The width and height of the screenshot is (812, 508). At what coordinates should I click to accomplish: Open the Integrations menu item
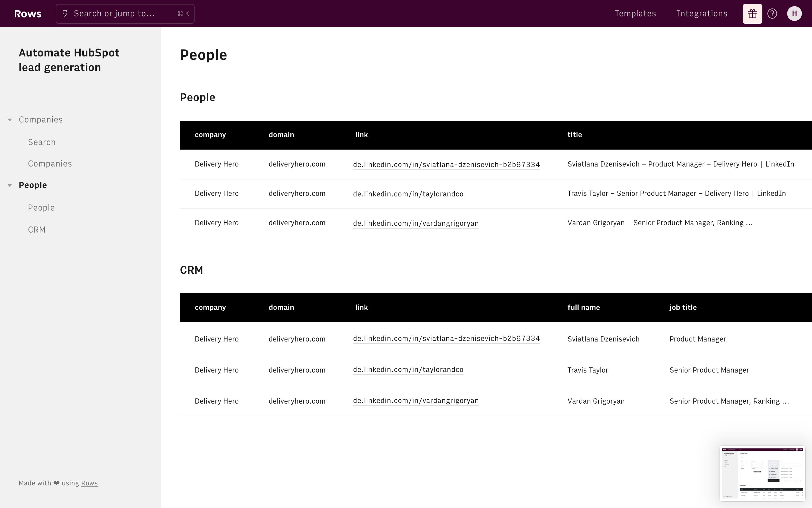point(701,14)
